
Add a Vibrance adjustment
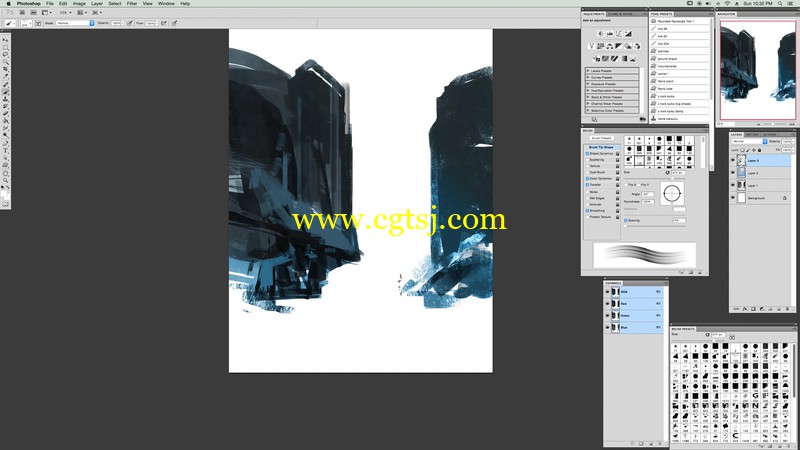(591, 46)
